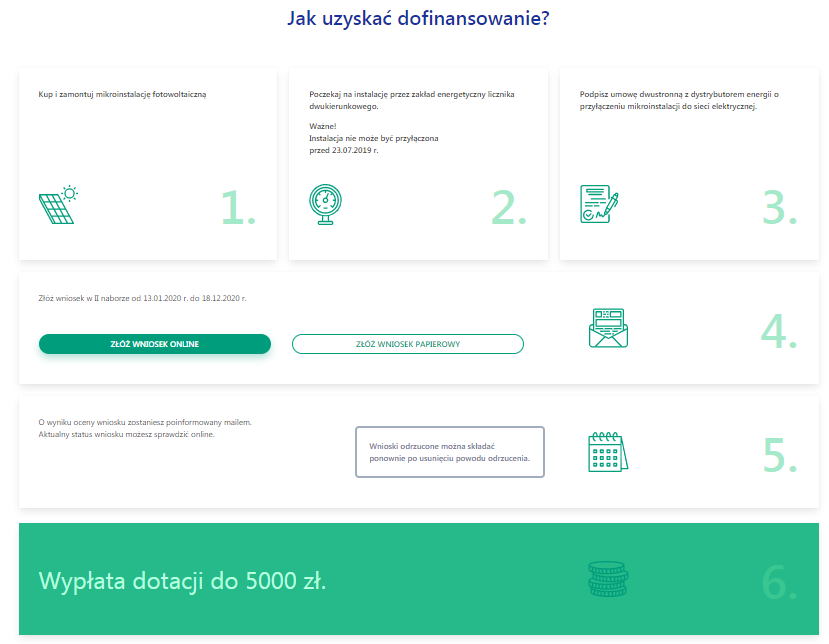The image size is (829, 644).
Task: Click the calendar icon in step 5
Action: (607, 452)
